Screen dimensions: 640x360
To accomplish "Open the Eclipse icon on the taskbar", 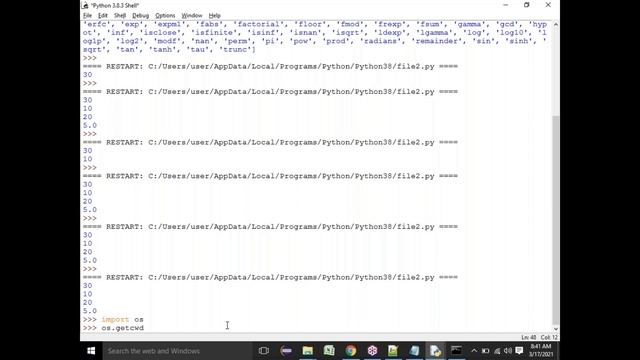I will click(286, 351).
